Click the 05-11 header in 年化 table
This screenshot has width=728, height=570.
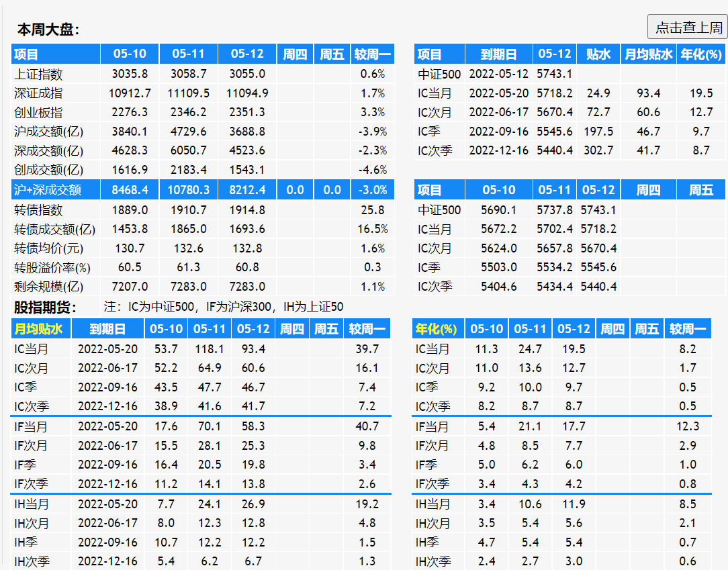tap(530, 329)
